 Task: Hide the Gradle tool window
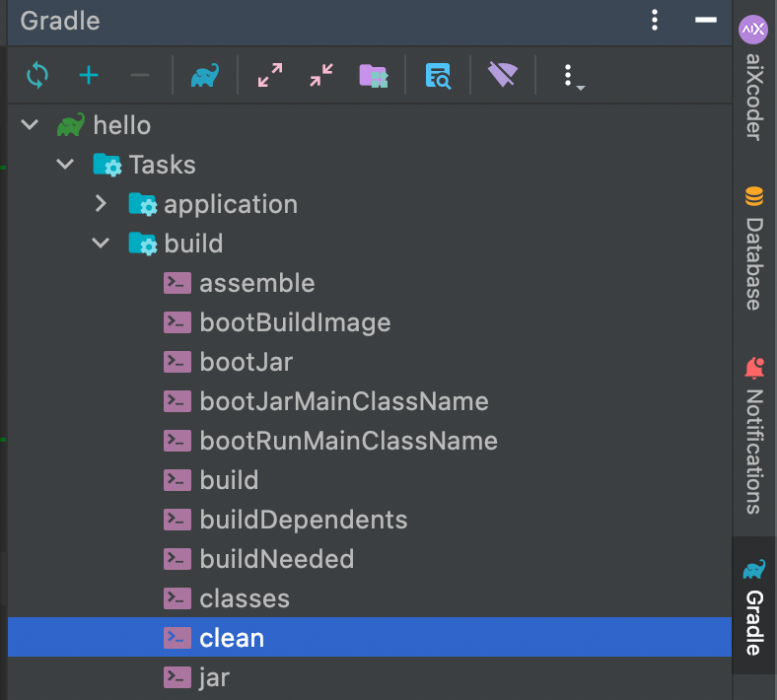(706, 20)
